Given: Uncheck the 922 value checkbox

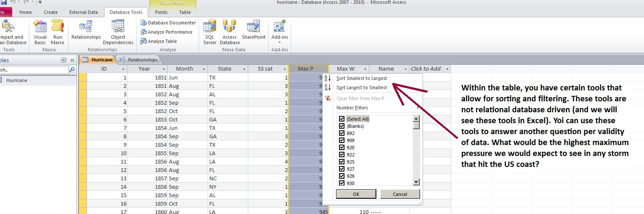Looking at the screenshot, I should pos(342,155).
